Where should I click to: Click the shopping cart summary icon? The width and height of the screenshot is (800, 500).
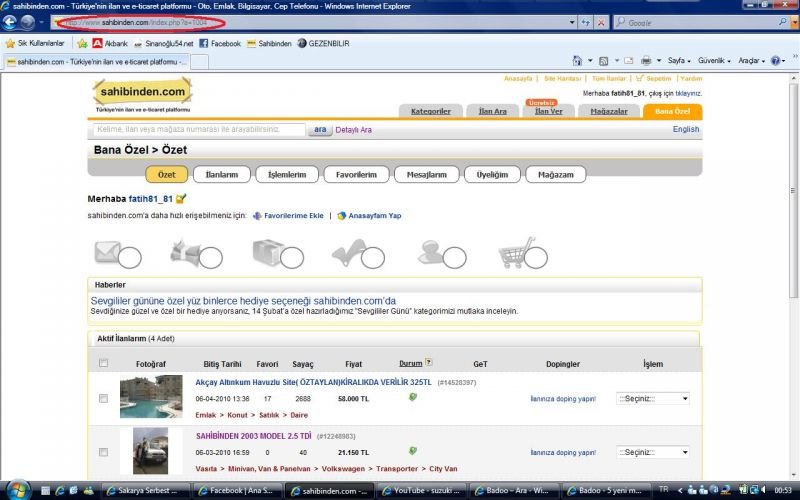tap(517, 250)
